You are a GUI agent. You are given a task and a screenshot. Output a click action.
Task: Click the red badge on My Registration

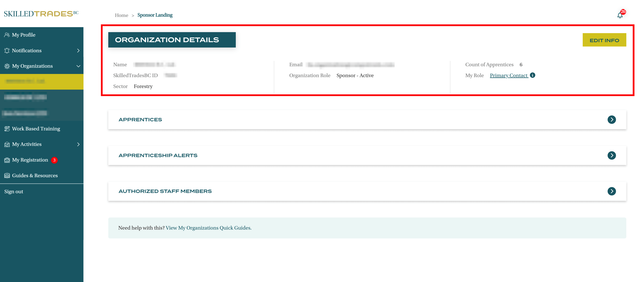pyautogui.click(x=54, y=160)
